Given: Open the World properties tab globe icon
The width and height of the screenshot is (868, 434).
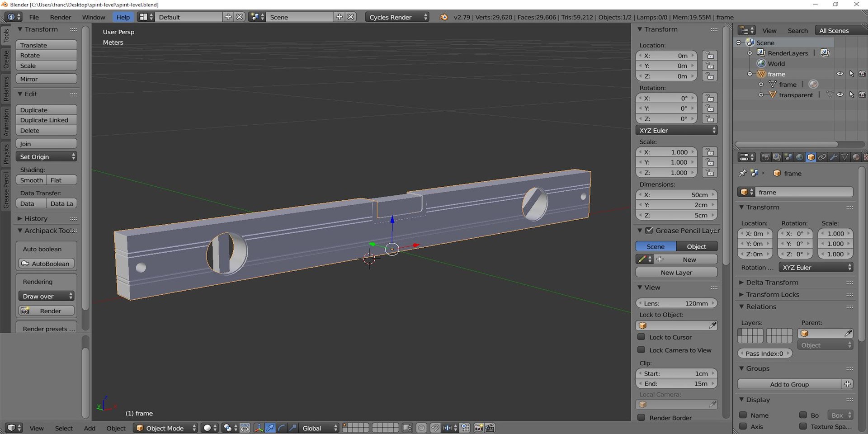Looking at the screenshot, I should (x=799, y=157).
